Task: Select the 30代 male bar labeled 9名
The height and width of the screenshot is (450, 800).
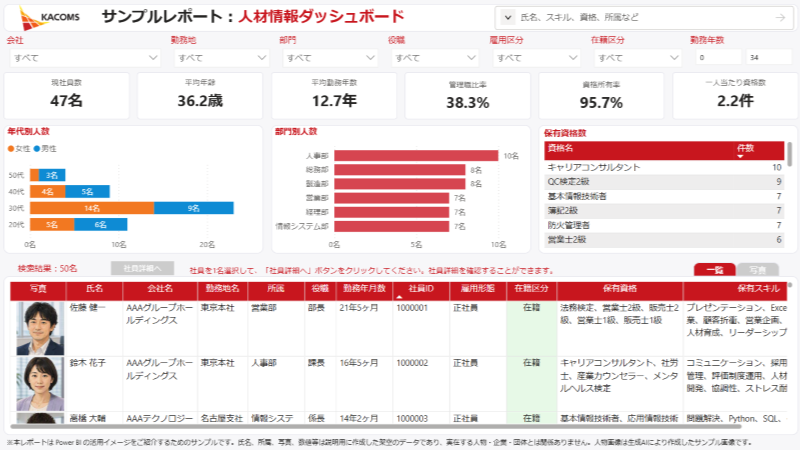Action: point(194,208)
